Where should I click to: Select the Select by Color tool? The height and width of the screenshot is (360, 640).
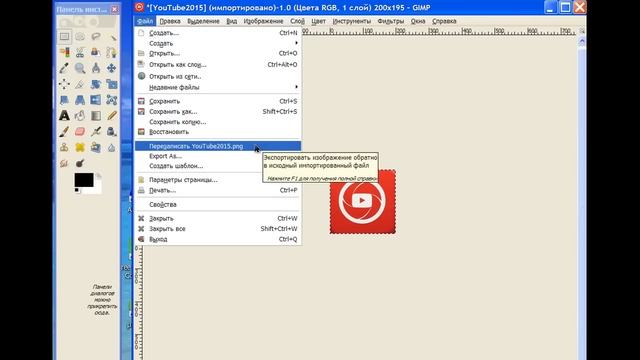(64, 52)
